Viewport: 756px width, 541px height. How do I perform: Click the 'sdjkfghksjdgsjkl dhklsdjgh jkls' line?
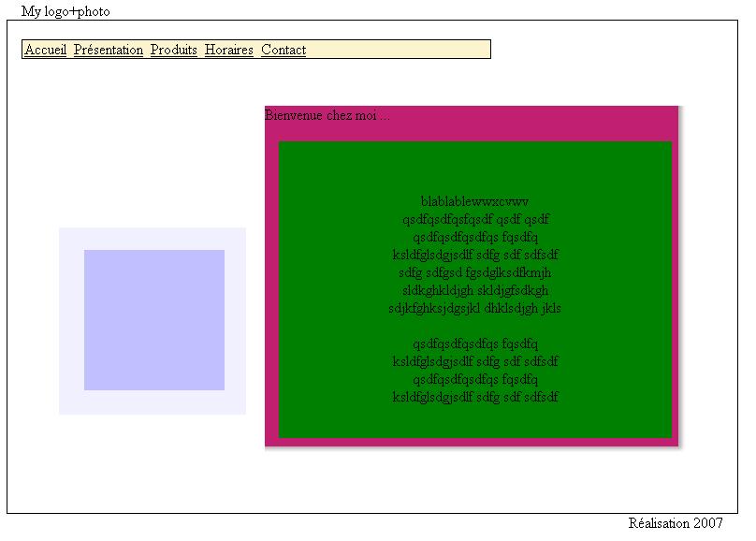pos(475,308)
